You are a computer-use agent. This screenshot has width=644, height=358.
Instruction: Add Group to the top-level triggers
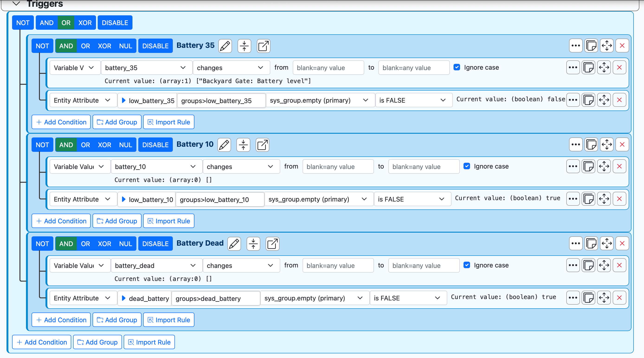(97, 342)
